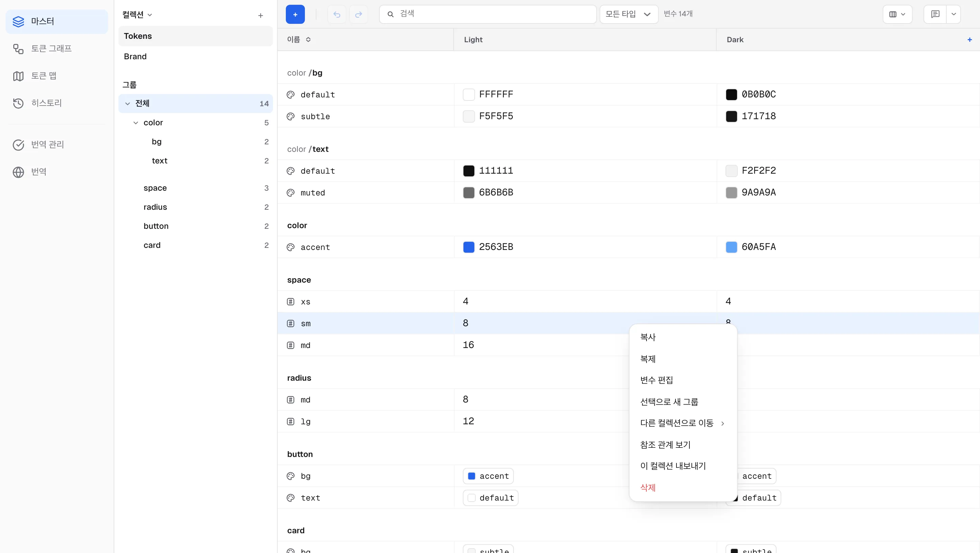
Task: Open 토큰 맵 in the sidebar
Action: tap(57, 76)
